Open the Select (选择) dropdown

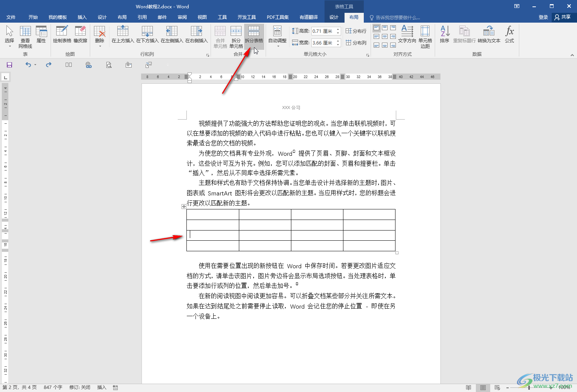coord(9,37)
